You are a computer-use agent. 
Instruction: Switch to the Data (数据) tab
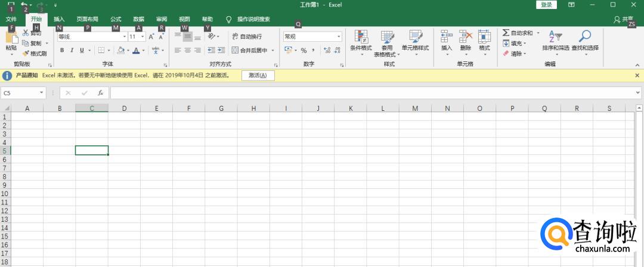[x=139, y=19]
